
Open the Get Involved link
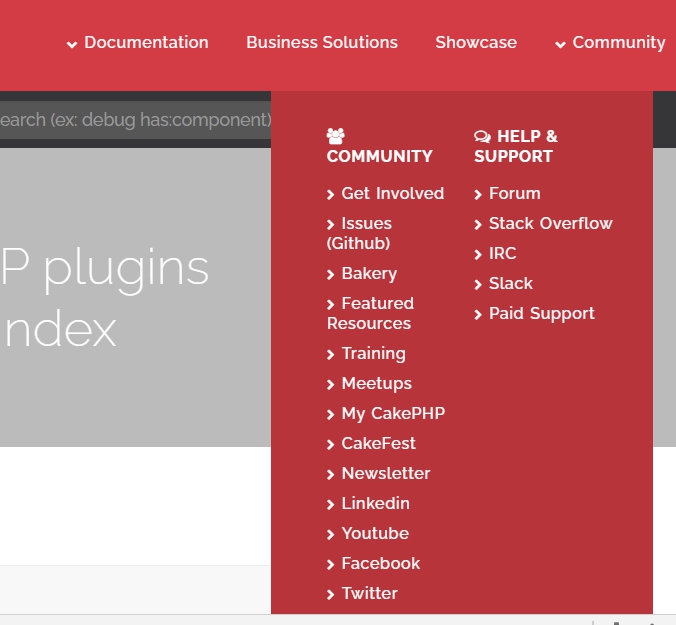[x=385, y=194]
